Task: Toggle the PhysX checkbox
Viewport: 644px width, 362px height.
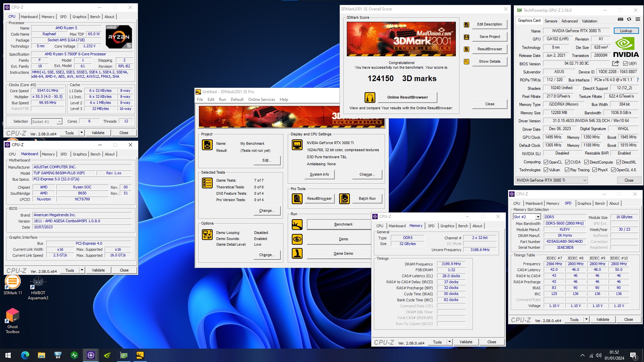Action: 594,170
